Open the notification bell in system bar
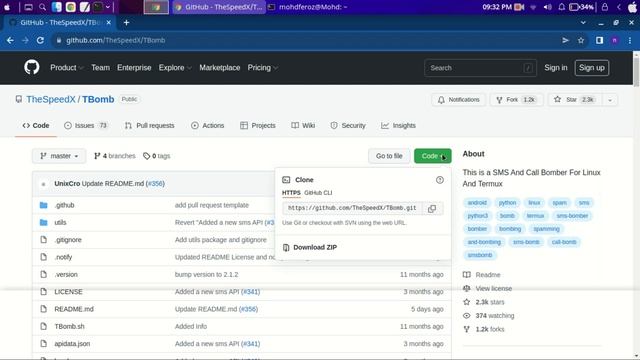The width and height of the screenshot is (640, 360). pos(562,7)
